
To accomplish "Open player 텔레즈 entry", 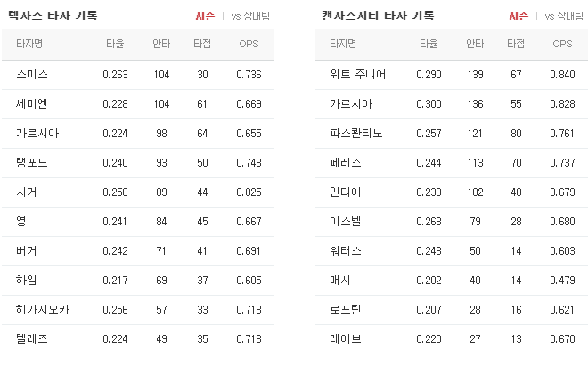I will [x=32, y=338].
